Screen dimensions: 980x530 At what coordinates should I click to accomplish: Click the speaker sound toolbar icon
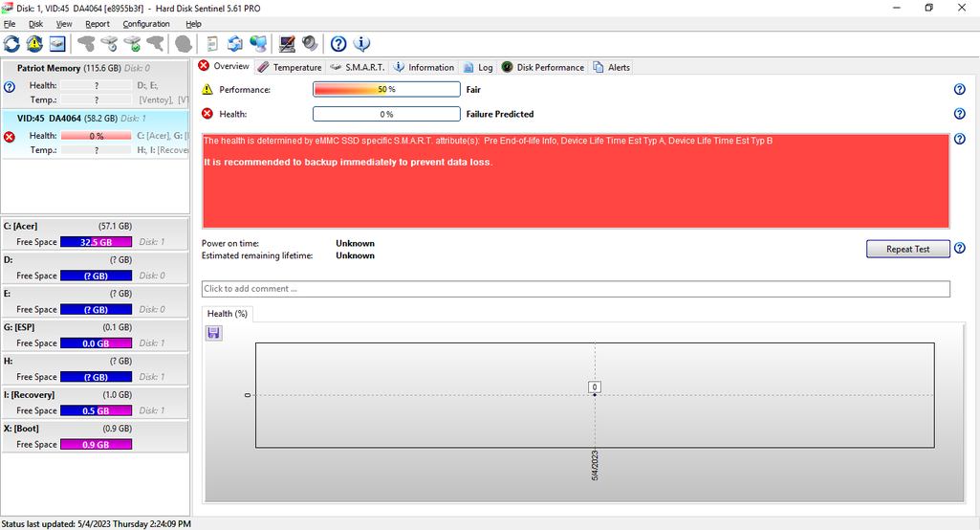click(x=310, y=43)
